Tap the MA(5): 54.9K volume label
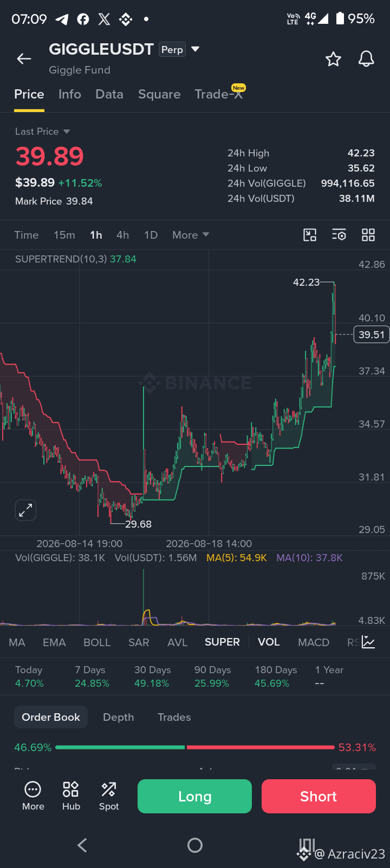The image size is (390, 868). coord(237,558)
